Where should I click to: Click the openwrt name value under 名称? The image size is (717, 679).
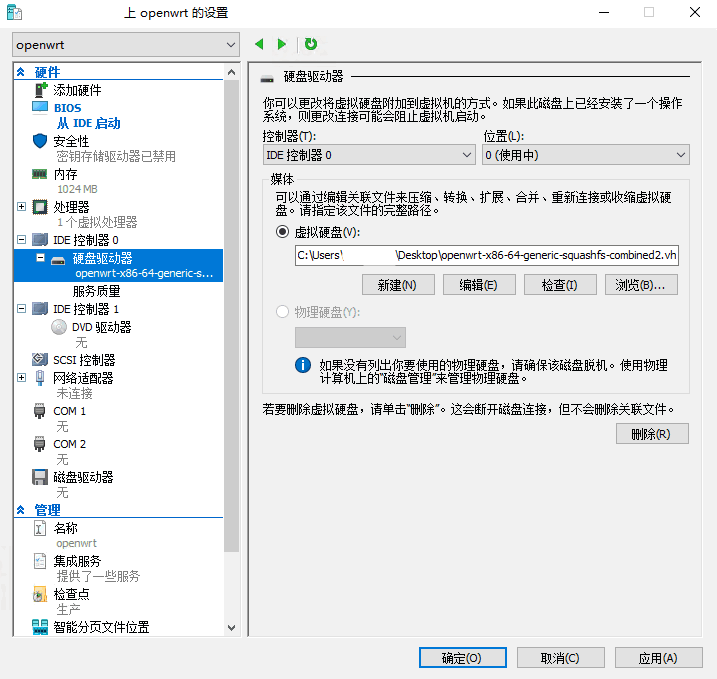76,543
